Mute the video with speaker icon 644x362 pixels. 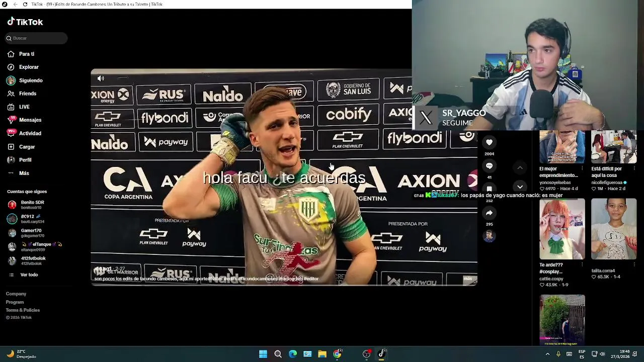pos(101,78)
